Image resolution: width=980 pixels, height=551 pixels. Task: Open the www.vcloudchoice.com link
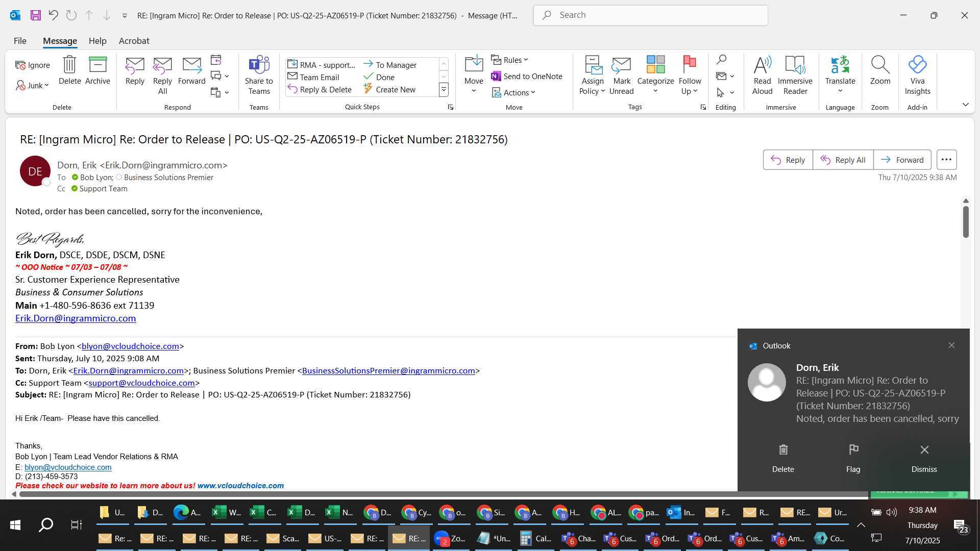[x=240, y=486]
